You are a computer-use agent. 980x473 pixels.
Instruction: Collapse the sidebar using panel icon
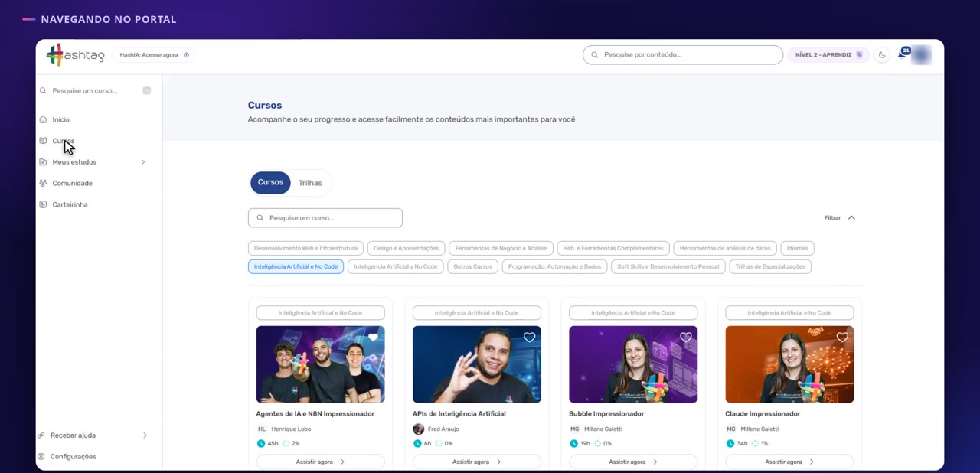[x=147, y=90]
